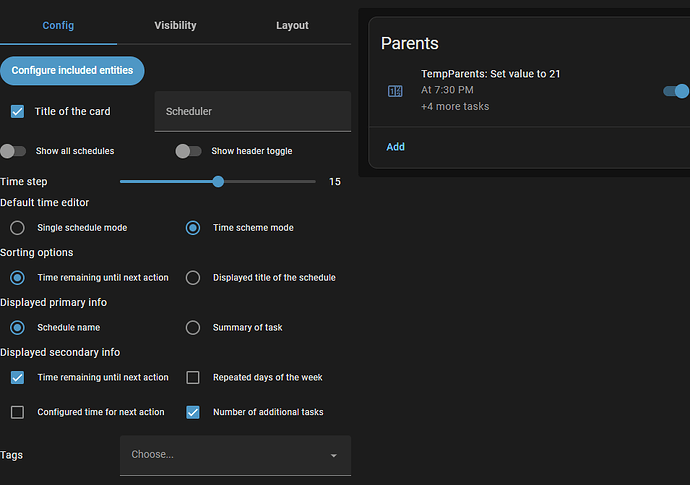This screenshot has width=690, height=485.
Task: Click the Add schedule link
Action: (x=396, y=147)
